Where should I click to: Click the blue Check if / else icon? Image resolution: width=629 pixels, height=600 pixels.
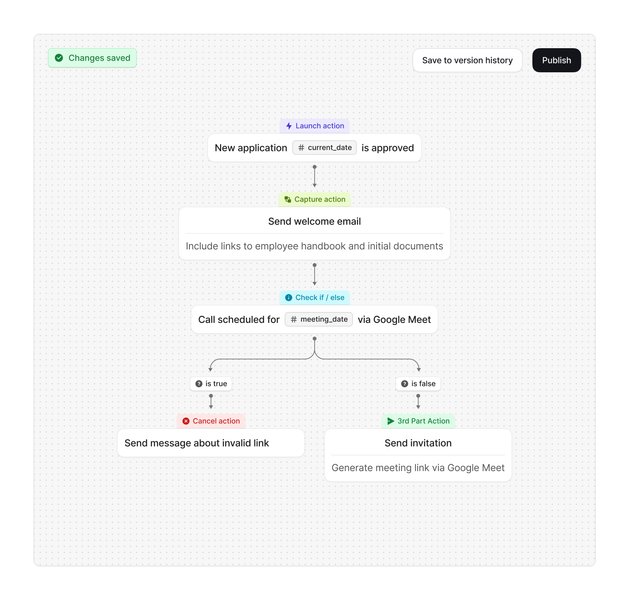pyautogui.click(x=288, y=298)
